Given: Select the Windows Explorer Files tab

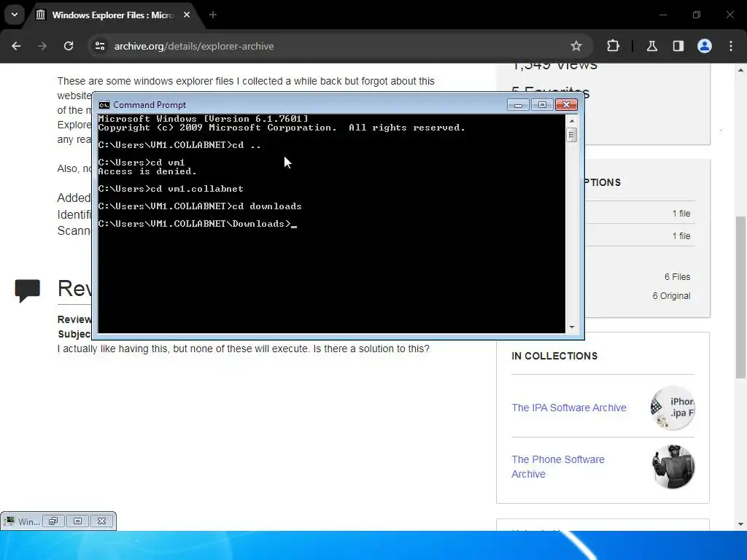Looking at the screenshot, I should click(112, 15).
